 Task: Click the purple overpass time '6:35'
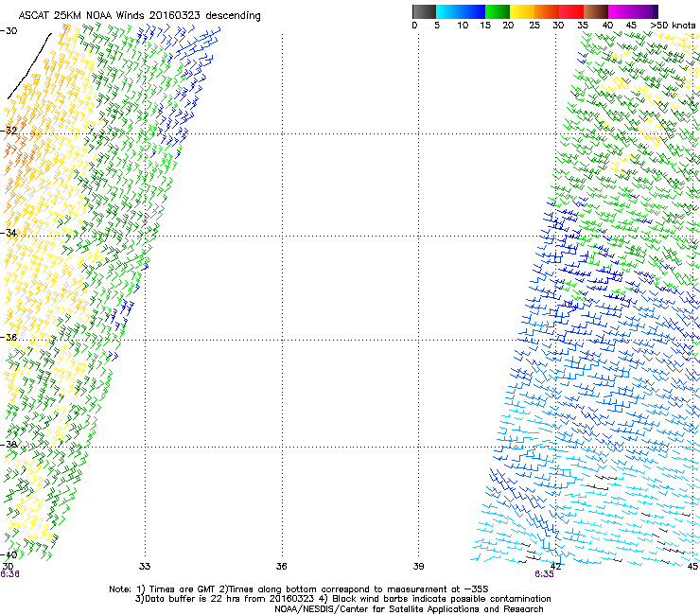(544, 574)
